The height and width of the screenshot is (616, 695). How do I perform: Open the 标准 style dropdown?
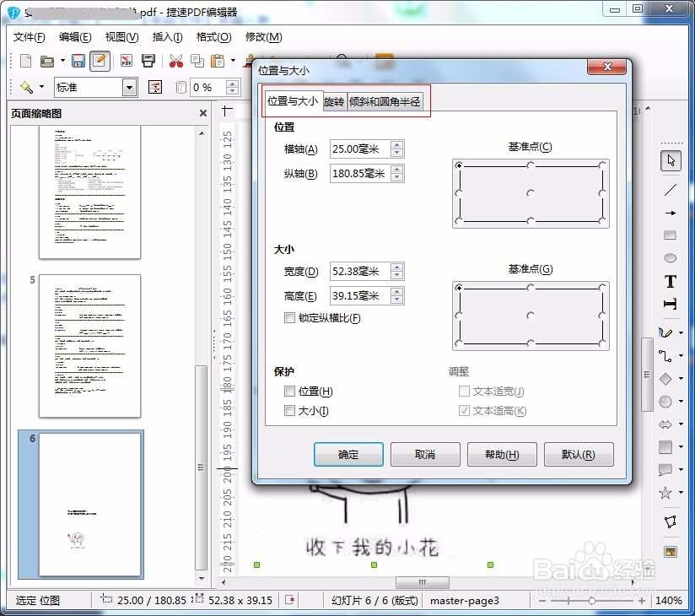[131, 87]
